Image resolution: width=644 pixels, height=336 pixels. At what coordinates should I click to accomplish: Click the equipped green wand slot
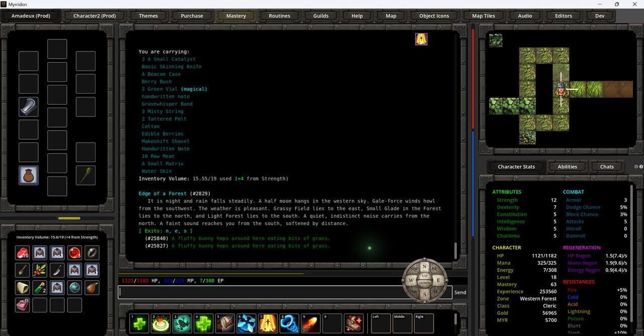[86, 175]
